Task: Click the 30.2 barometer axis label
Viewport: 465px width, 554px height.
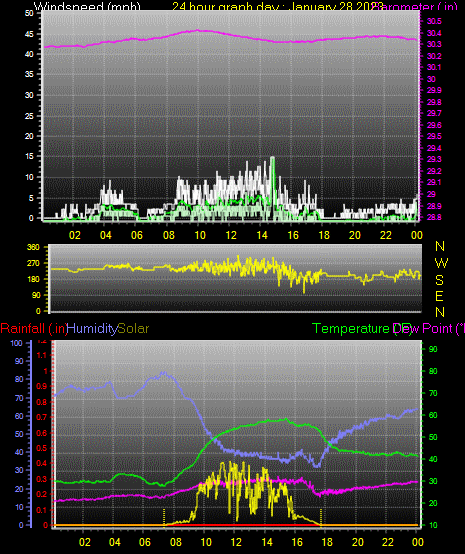Action: 434,56
